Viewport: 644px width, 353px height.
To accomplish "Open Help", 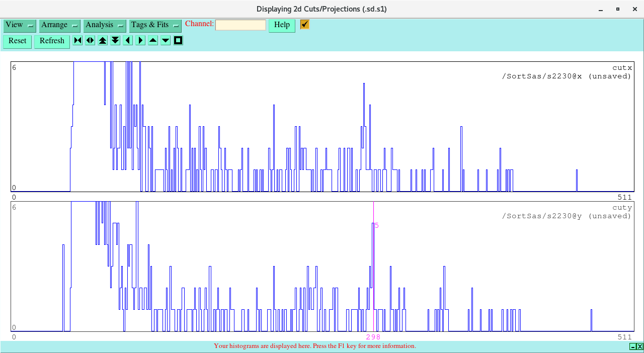I will pyautogui.click(x=282, y=25).
